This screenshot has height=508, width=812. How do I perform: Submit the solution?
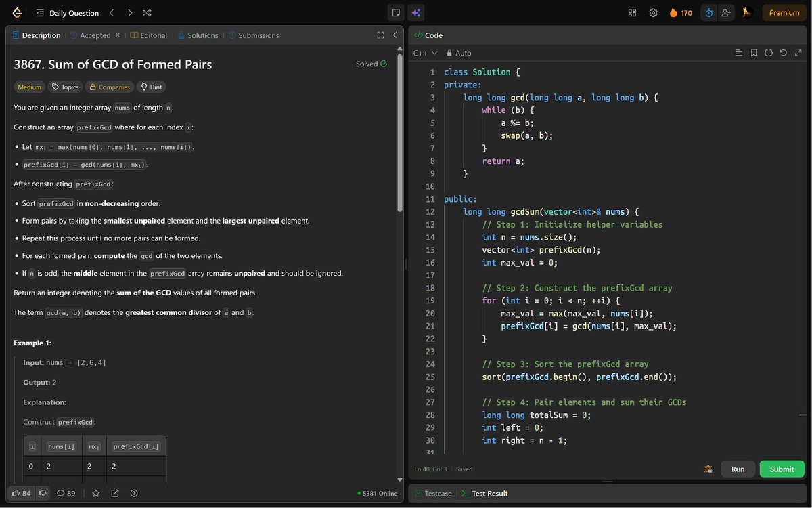[782, 469]
